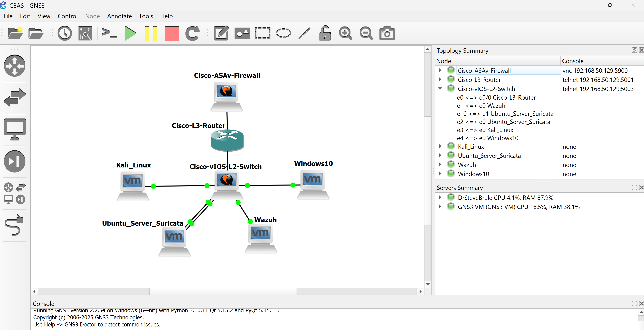Click the red Stop all nodes icon
Image resolution: width=644 pixels, height=330 pixels.
click(172, 33)
